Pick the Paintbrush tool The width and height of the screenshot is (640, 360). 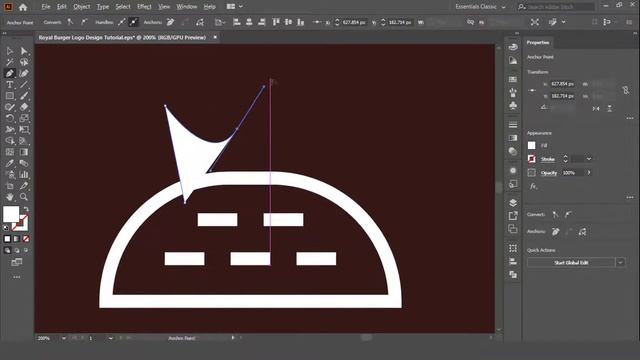[24, 96]
